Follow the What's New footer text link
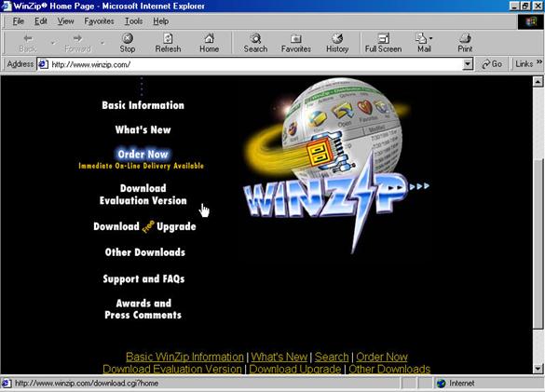545x392 pixels. [279, 357]
